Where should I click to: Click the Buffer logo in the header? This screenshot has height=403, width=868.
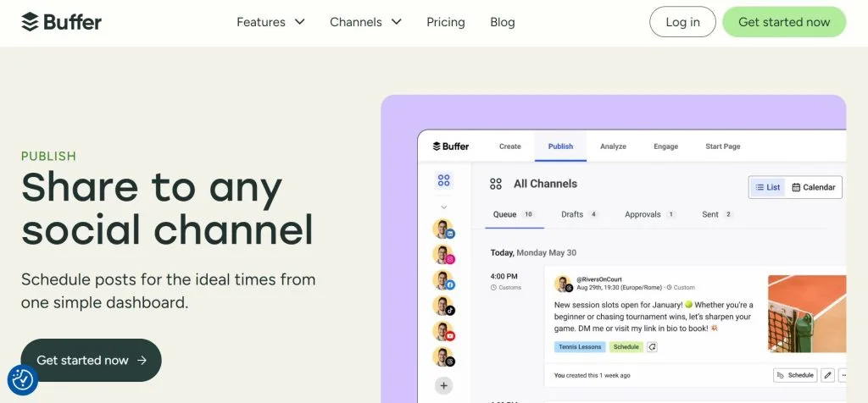click(x=61, y=22)
